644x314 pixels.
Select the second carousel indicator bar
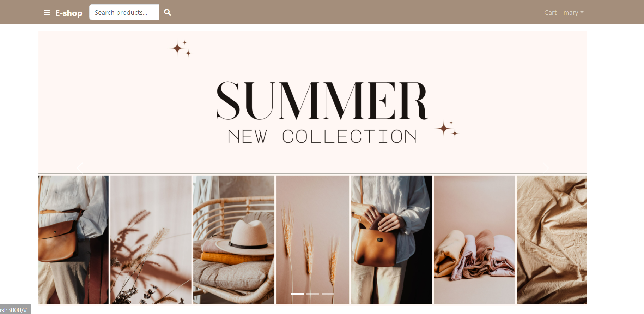pyautogui.click(x=313, y=294)
